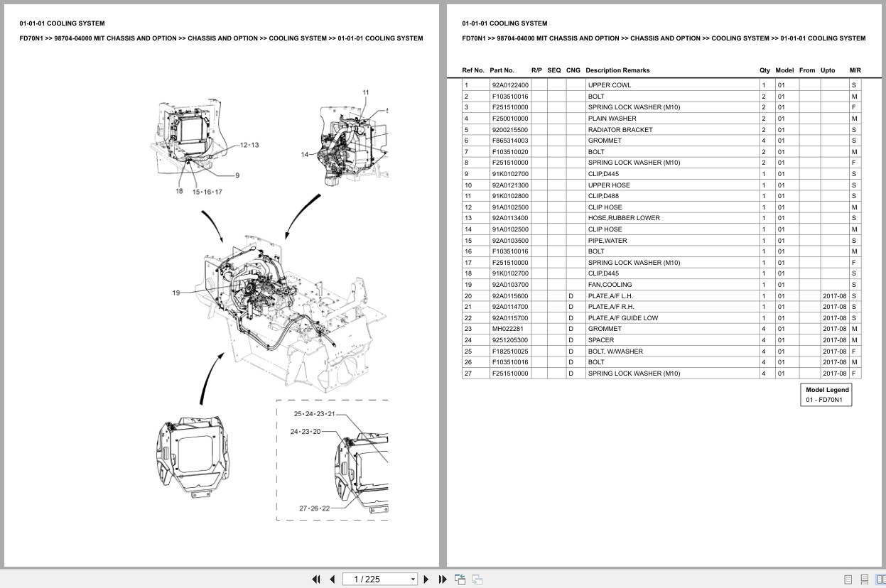Click the Ref No. column header
This screenshot has width=886, height=588.
[x=473, y=70]
